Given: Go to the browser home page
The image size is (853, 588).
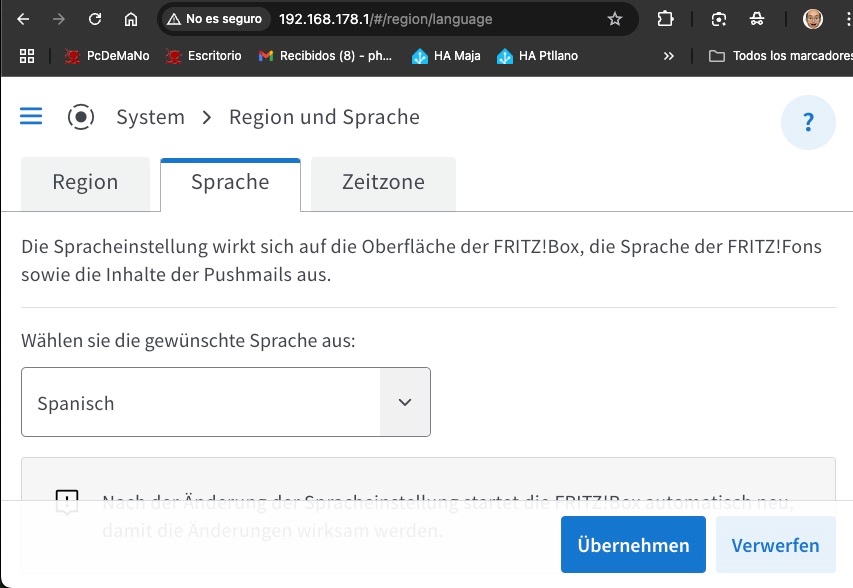Looking at the screenshot, I should [131, 19].
